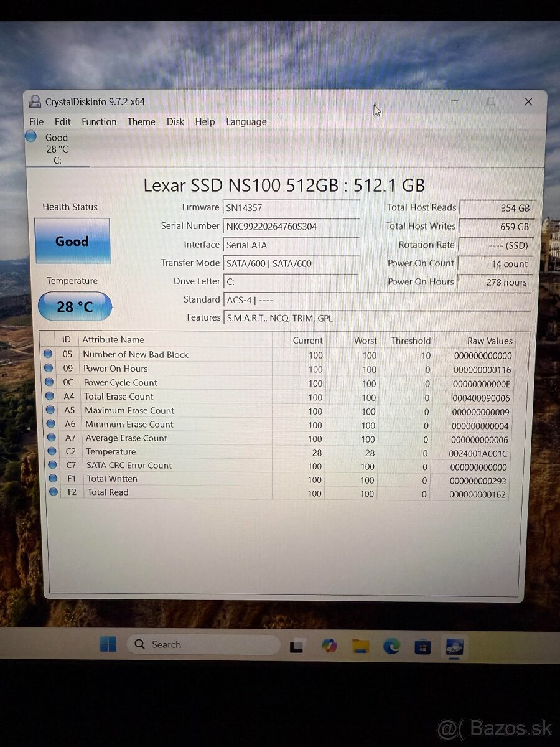This screenshot has height=747, width=560.
Task: Open the File menu
Action: click(x=35, y=121)
